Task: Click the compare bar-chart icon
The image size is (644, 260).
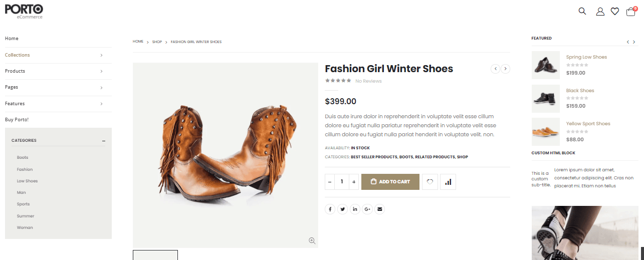Action: coord(448,182)
